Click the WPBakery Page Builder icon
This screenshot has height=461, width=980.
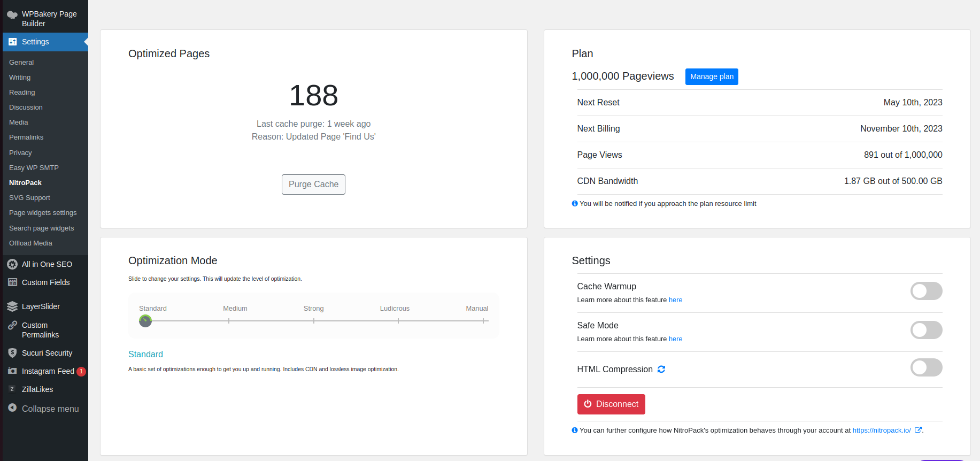point(12,15)
